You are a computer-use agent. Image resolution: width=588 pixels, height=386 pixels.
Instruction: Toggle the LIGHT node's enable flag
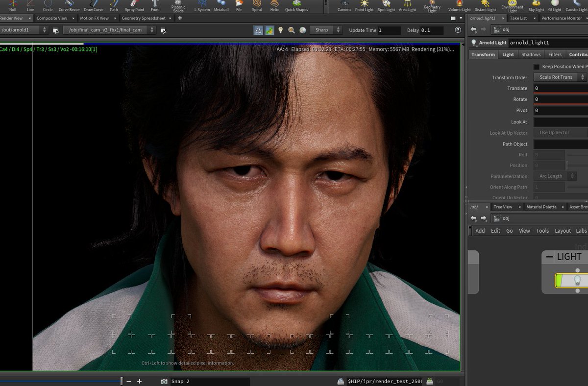[x=559, y=279]
